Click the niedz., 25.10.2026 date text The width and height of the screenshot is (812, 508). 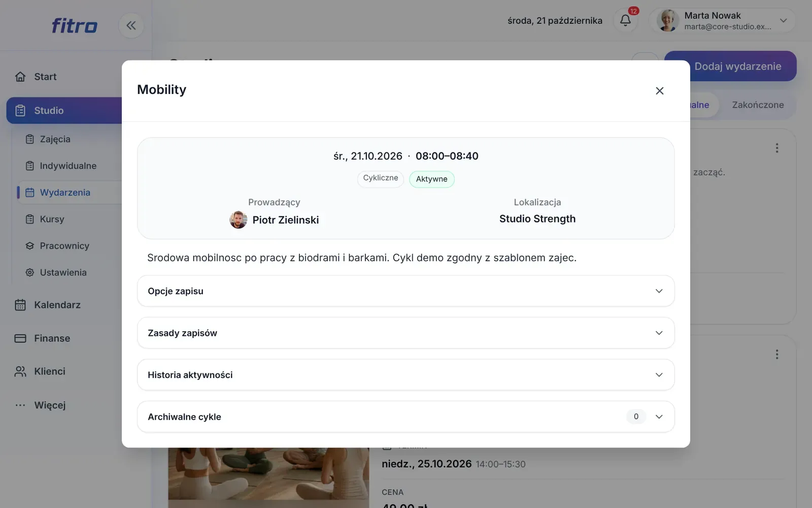coord(427,464)
